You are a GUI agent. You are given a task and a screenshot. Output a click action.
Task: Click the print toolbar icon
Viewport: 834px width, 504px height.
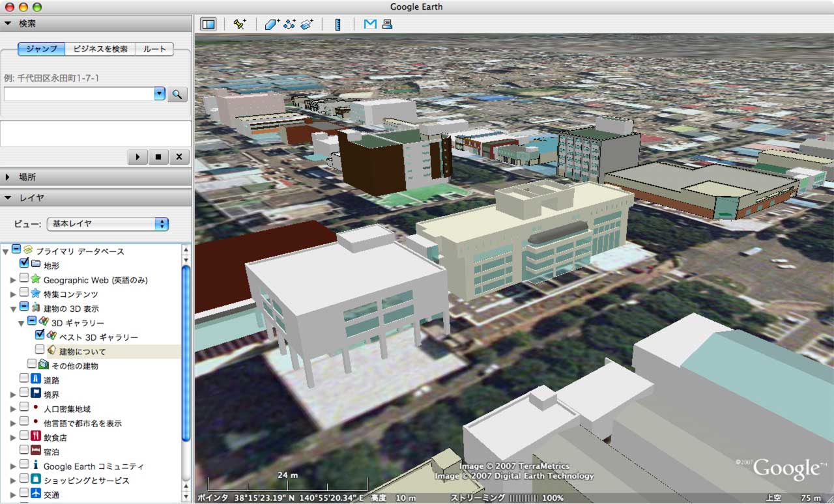coord(387,24)
